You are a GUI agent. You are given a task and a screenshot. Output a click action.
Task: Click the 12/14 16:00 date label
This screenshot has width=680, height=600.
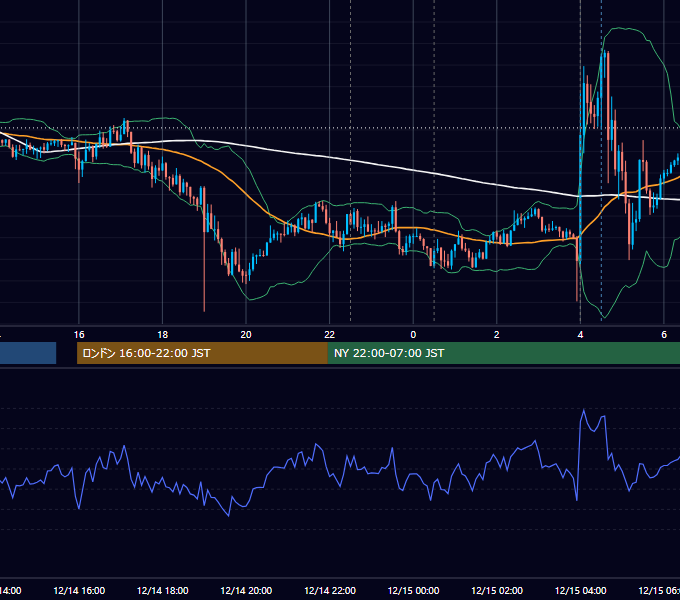(79, 591)
